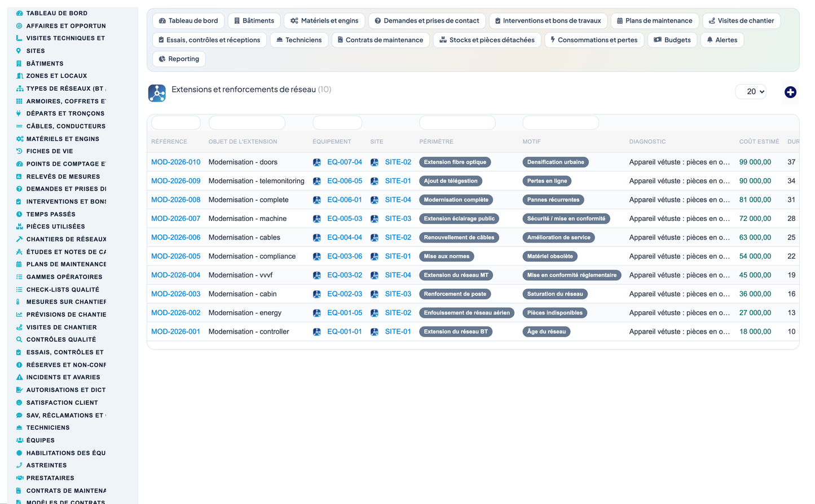Click the 'Extension fibre optique' badge
Image resolution: width=815 pixels, height=504 pixels.
click(x=455, y=162)
